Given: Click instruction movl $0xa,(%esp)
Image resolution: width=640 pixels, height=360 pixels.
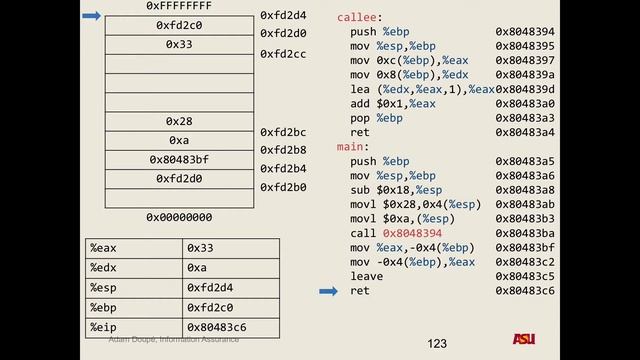Looking at the screenshot, I should (x=402, y=219).
